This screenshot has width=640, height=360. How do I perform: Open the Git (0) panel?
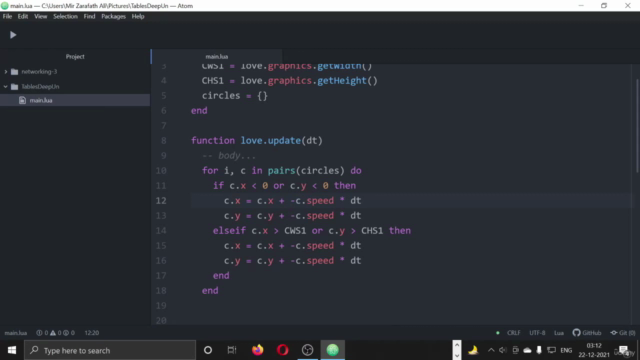coord(623,333)
